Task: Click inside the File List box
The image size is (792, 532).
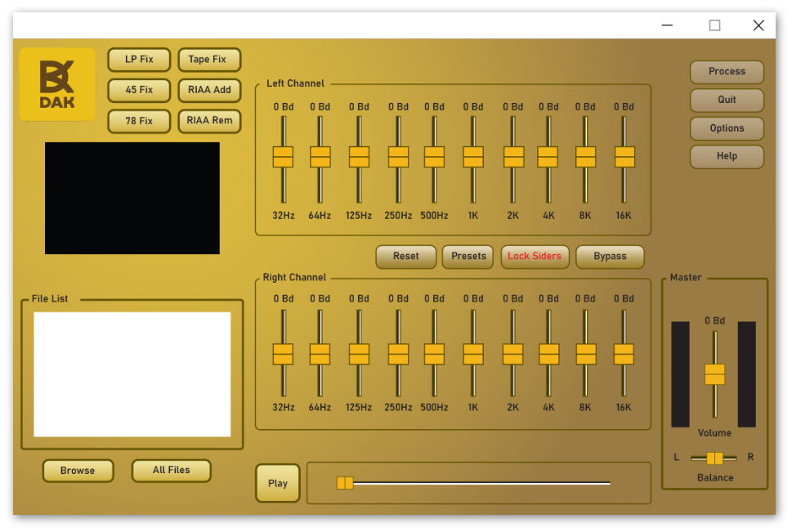Action: click(x=132, y=374)
